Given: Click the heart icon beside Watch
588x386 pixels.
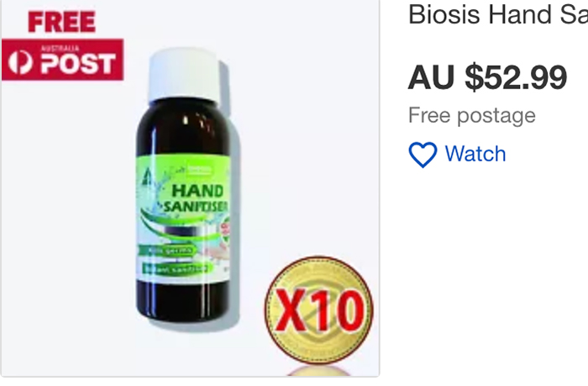Looking at the screenshot, I should click(423, 155).
